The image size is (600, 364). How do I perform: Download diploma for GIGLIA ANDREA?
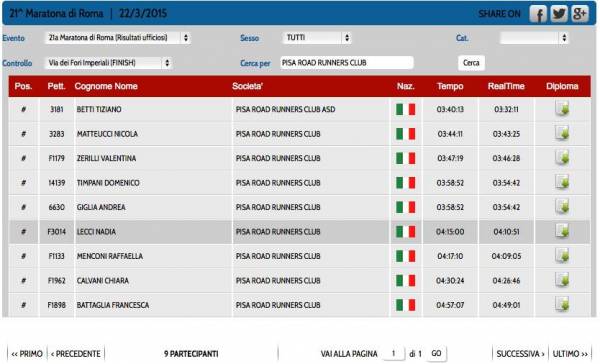[x=562, y=207]
